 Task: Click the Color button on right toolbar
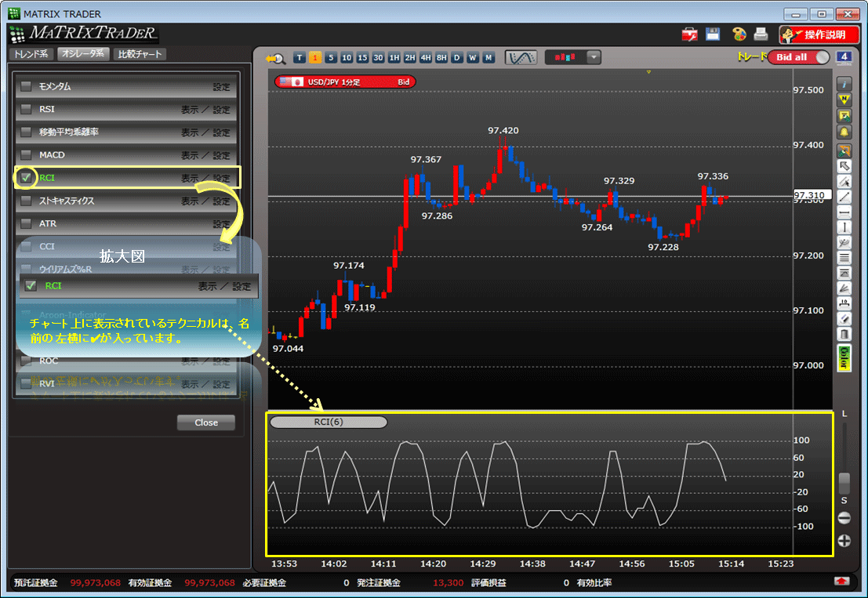pos(844,358)
